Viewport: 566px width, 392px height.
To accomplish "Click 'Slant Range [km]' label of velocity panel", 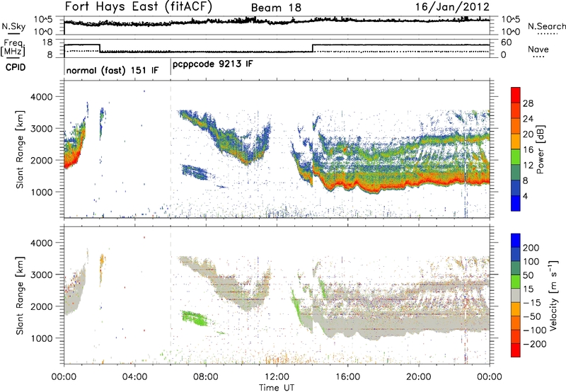I will (x=20, y=295).
